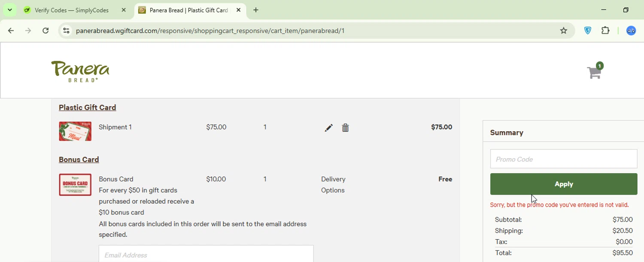The width and height of the screenshot is (644, 262).
Task: Close the Panera Bread tab
Action: (238, 10)
